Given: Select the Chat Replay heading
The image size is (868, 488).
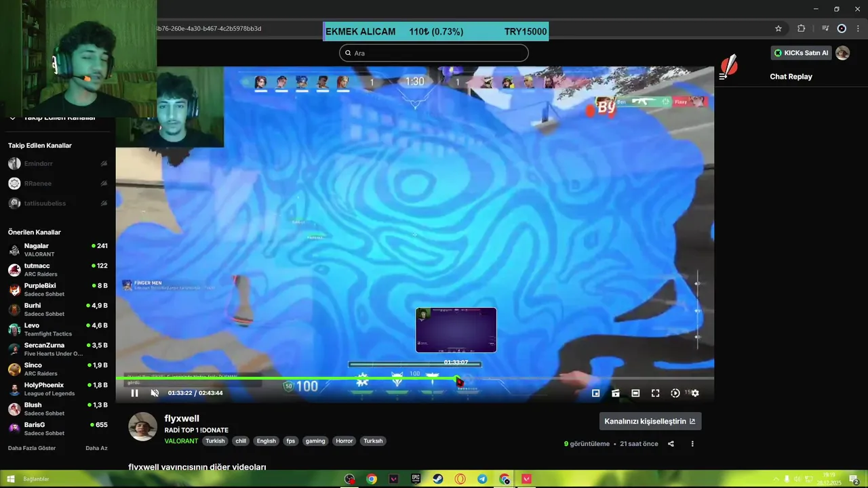Looking at the screenshot, I should click(791, 77).
